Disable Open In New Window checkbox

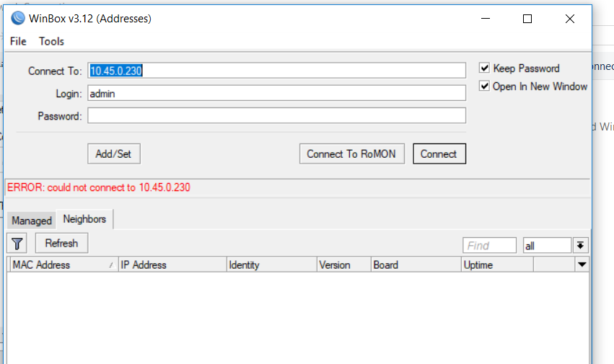(x=484, y=86)
